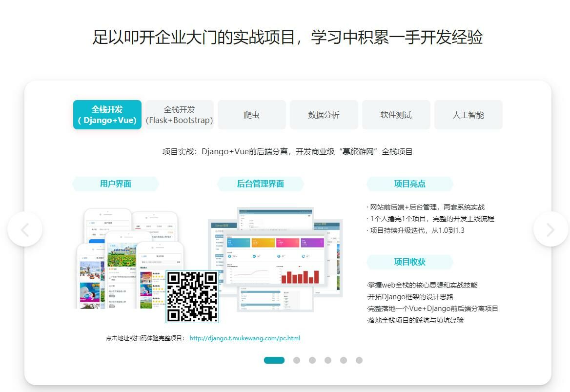Jump to the second carousel dot

297,360
